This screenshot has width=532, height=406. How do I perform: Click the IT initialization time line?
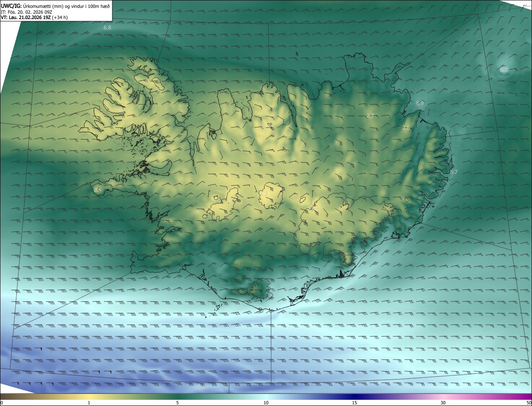[26, 12]
